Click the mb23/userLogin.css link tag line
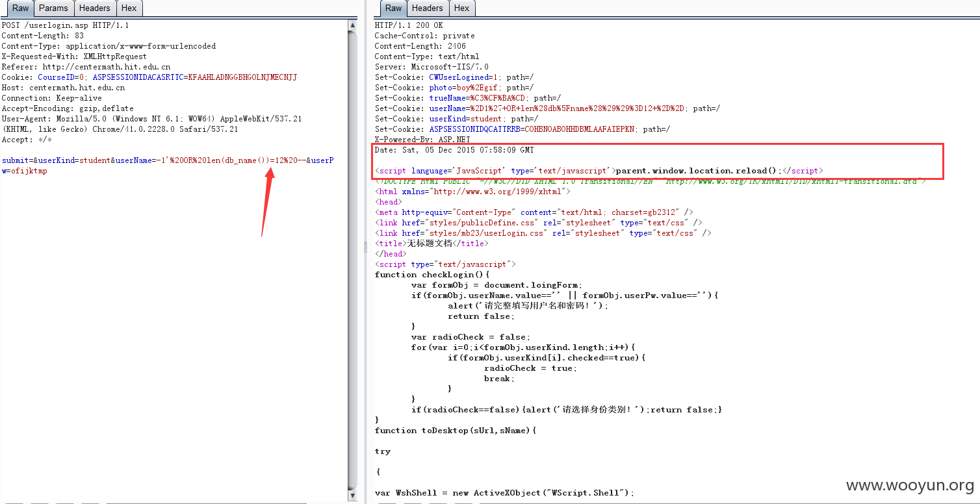 pyautogui.click(x=543, y=233)
